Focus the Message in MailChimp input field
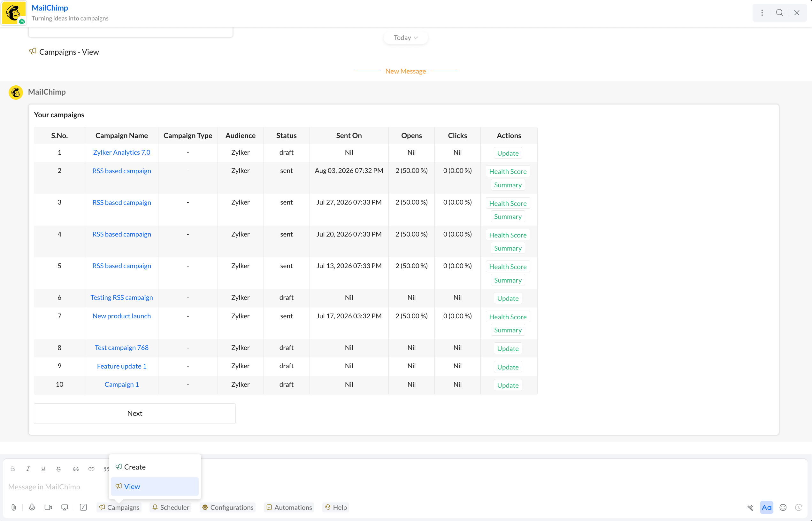 point(54,486)
